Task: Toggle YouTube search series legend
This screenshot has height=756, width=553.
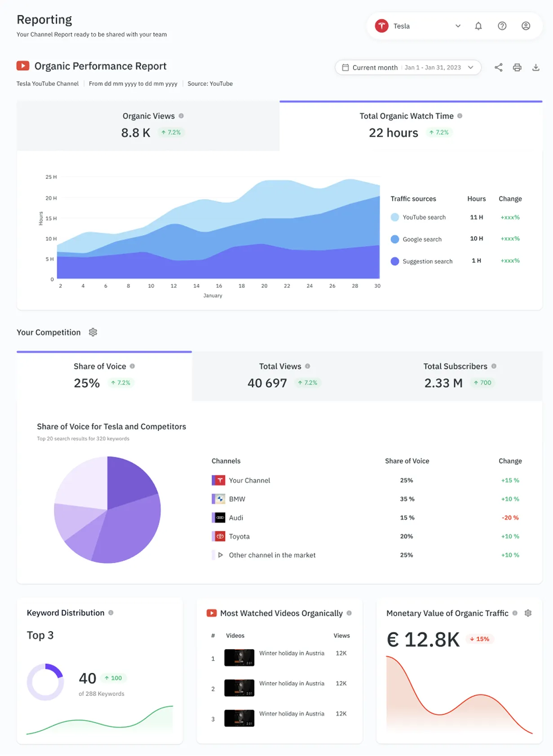Action: [x=395, y=217]
